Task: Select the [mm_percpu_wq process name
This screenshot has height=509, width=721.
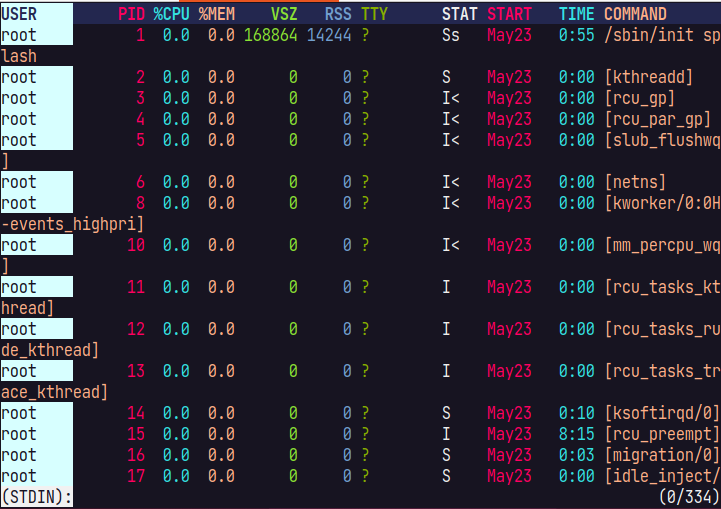Action: (663, 245)
